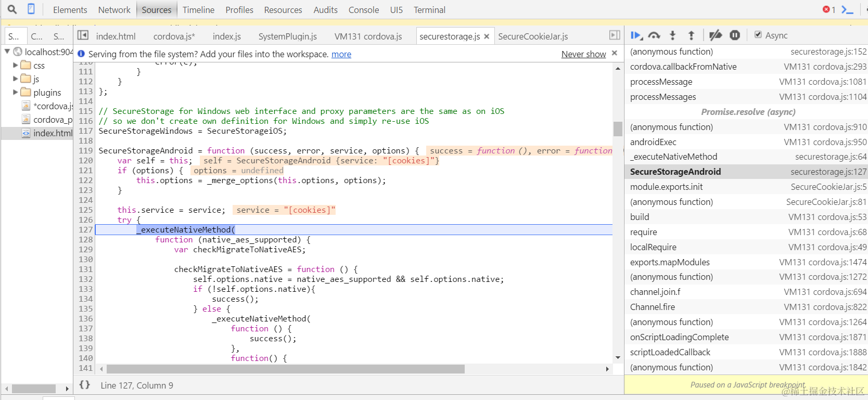Click the info icon in the banner

(x=81, y=54)
